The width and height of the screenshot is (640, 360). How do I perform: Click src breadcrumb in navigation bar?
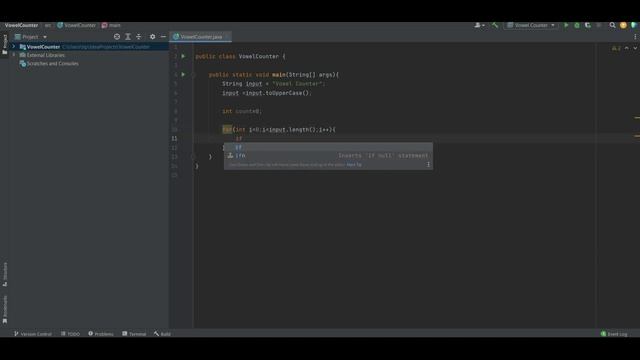click(x=48, y=25)
